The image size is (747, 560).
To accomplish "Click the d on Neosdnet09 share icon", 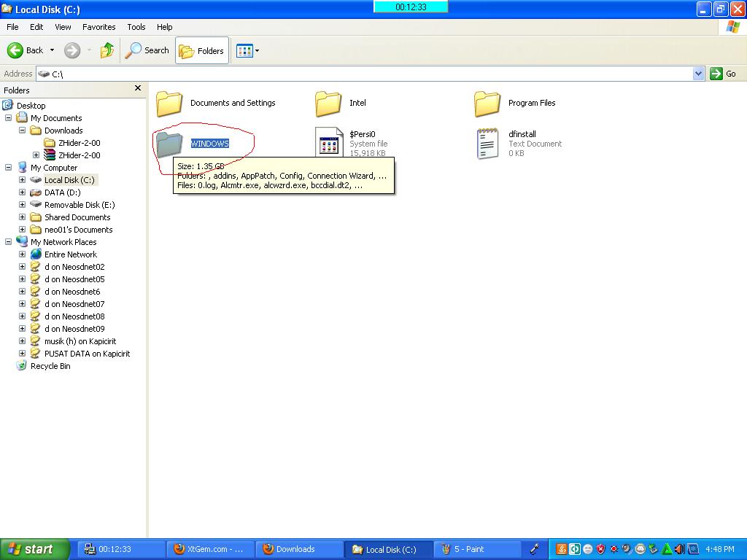I will (36, 329).
